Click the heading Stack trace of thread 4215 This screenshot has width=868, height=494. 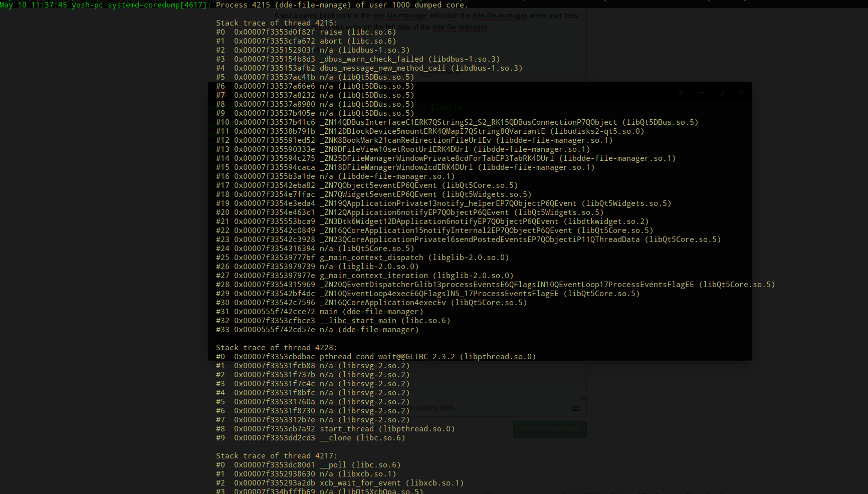coord(276,23)
